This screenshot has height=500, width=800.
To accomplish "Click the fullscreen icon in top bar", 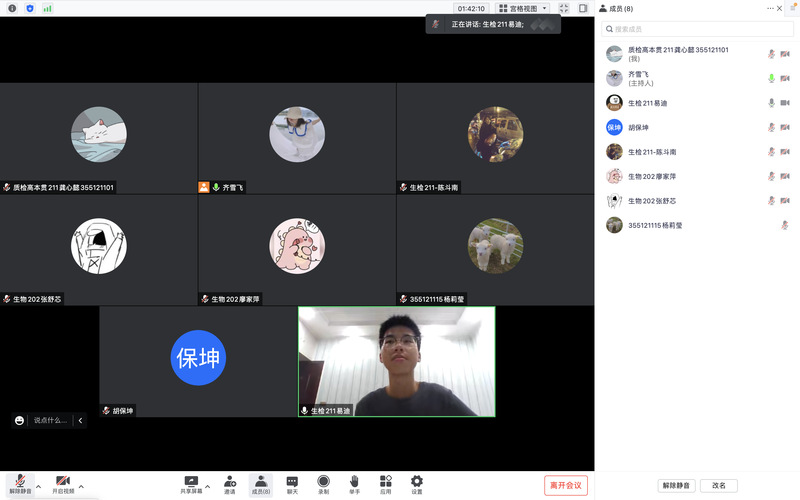I will coord(564,8).
